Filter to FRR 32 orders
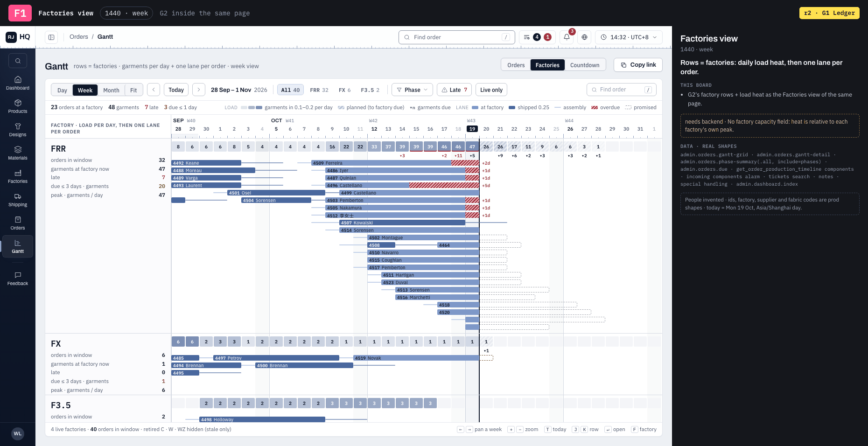Image resolution: width=868 pixels, height=446 pixels. tap(319, 90)
